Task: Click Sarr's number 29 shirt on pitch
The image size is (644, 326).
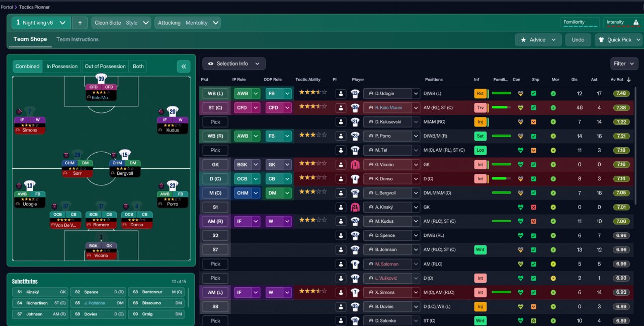Action: click(77, 155)
